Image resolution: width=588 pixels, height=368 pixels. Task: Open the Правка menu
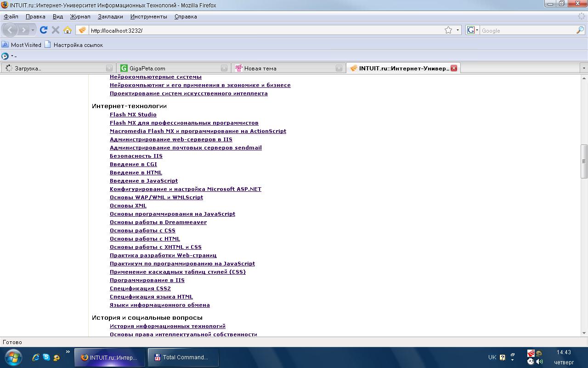click(x=35, y=17)
